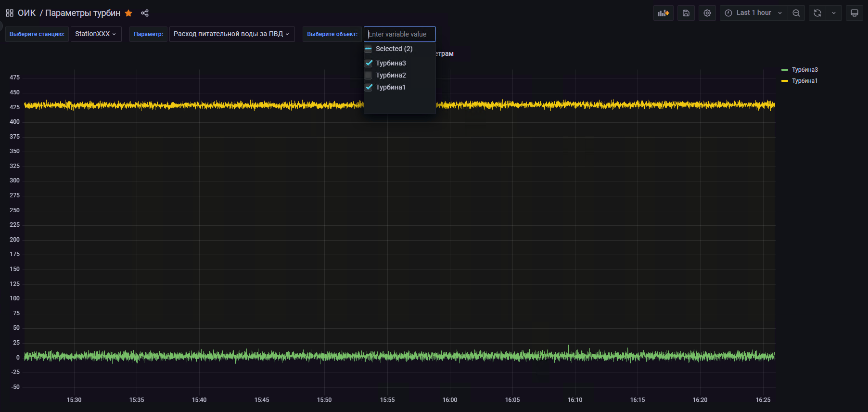The height and width of the screenshot is (412, 868).
Task: Click the ОИК folder breadcrumb link
Action: coord(26,13)
